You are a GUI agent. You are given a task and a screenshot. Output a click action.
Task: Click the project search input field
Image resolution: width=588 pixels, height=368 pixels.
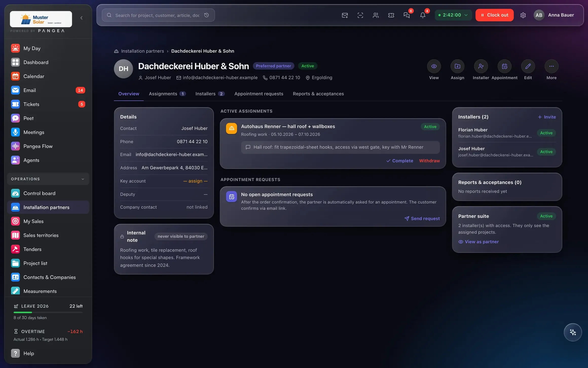[158, 15]
